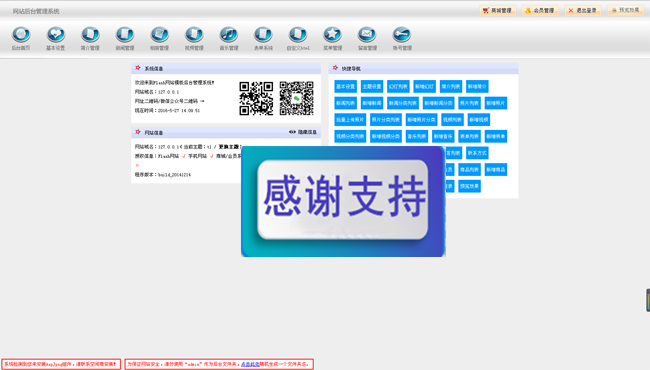Click the 新增幻灯 quick nav tile
Image resolution: width=650 pixels, height=370 pixels.
(424, 87)
